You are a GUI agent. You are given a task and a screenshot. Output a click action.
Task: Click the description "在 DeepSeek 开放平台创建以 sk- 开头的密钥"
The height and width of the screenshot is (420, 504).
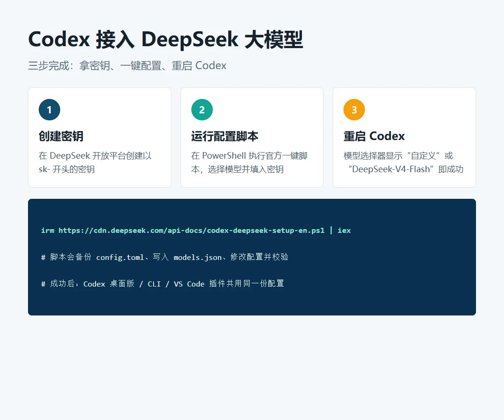pyautogui.click(x=95, y=162)
